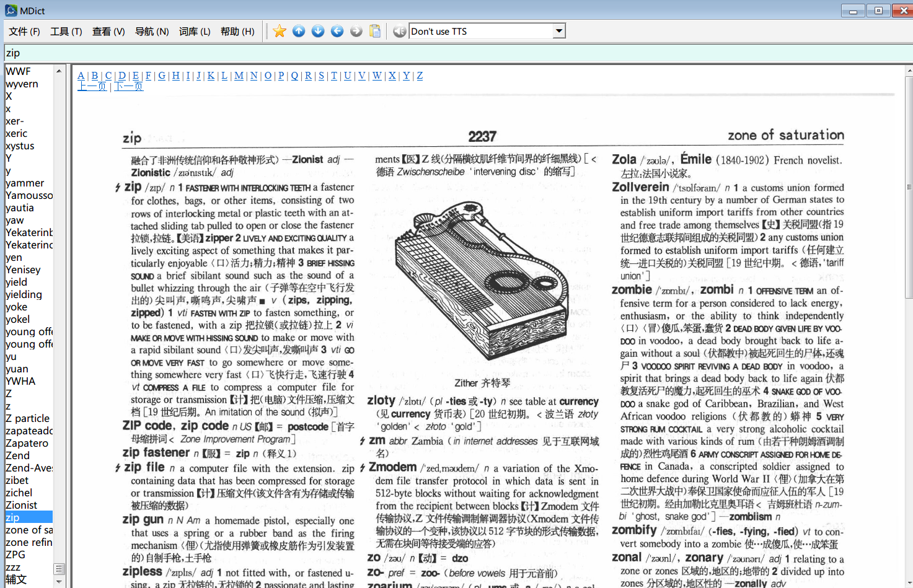Click the clipboard paste toolbar icon
Viewport: 913px width, 588px height.
click(x=375, y=31)
